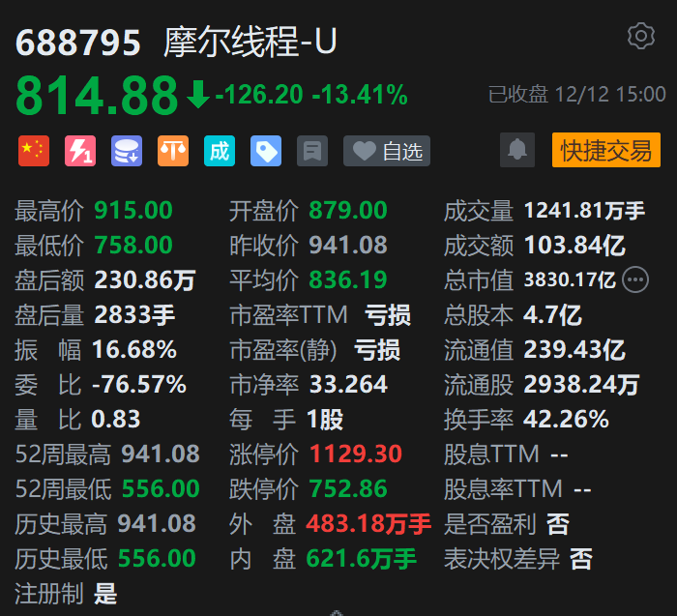Click the 成交额 value 103.84亿

pyautogui.click(x=574, y=246)
